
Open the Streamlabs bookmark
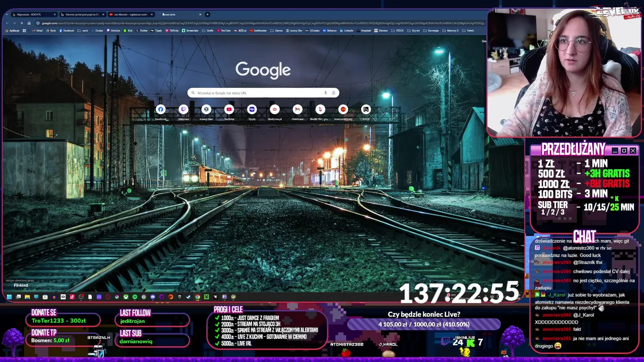pos(190,31)
